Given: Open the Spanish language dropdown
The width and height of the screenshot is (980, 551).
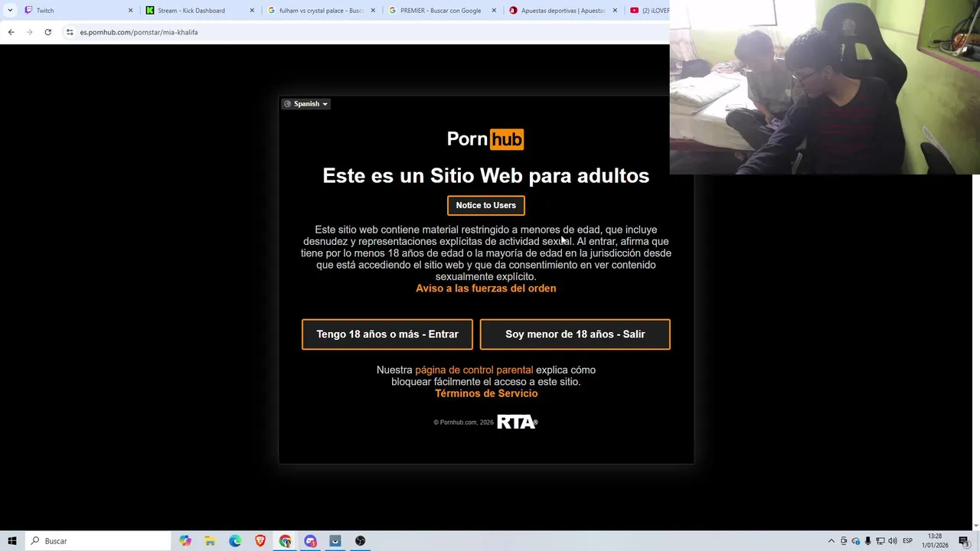Looking at the screenshot, I should (306, 104).
